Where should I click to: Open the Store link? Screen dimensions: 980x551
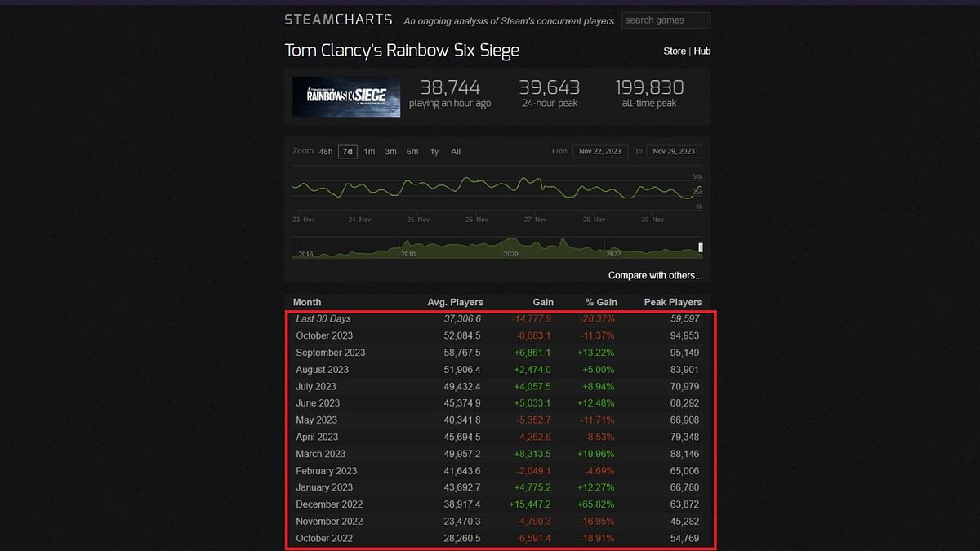[x=675, y=51]
